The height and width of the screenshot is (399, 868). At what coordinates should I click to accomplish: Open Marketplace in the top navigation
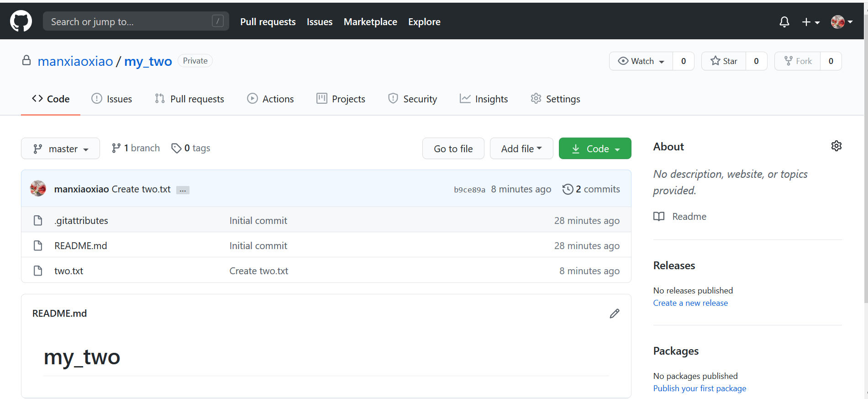(x=370, y=21)
